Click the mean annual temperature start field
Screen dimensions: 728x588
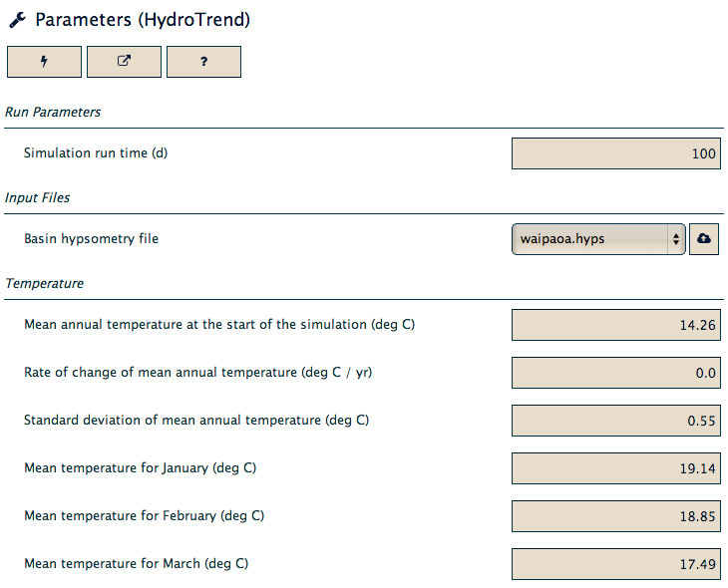coord(616,325)
